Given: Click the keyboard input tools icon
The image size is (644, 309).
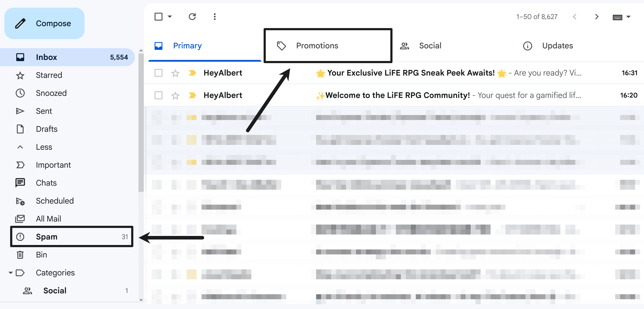Looking at the screenshot, I should tap(617, 17).
